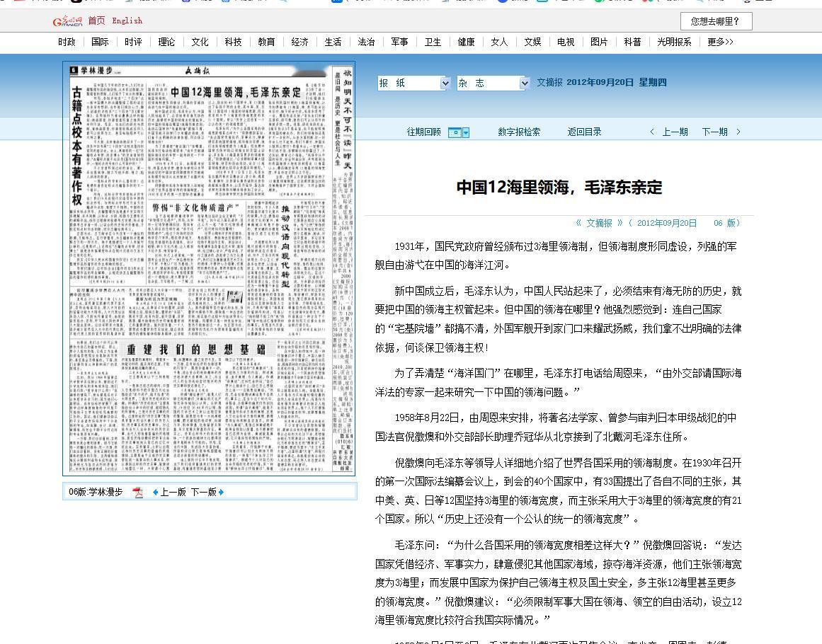Screen dimensions: 822x644
Task: Click the right chevron after 下一期
Action: (738, 132)
